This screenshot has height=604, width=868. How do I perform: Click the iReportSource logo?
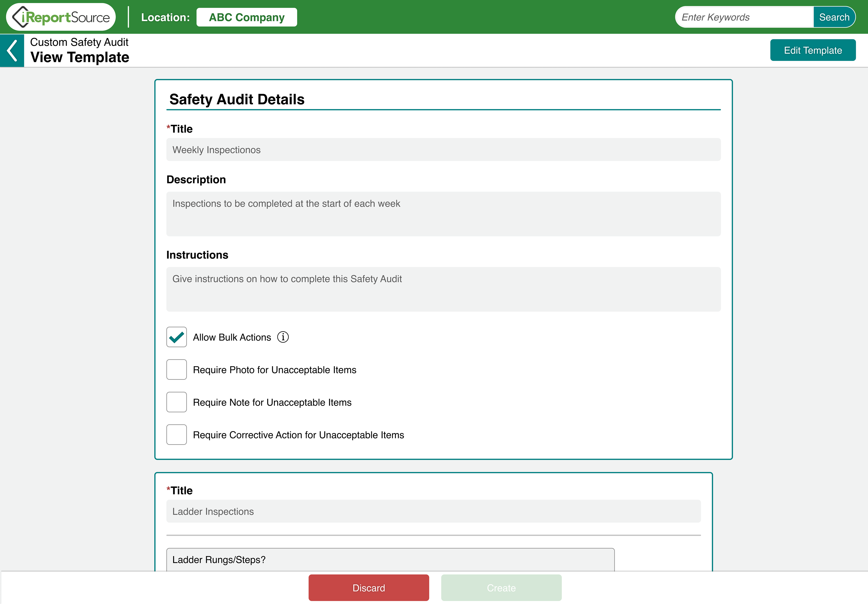(61, 17)
